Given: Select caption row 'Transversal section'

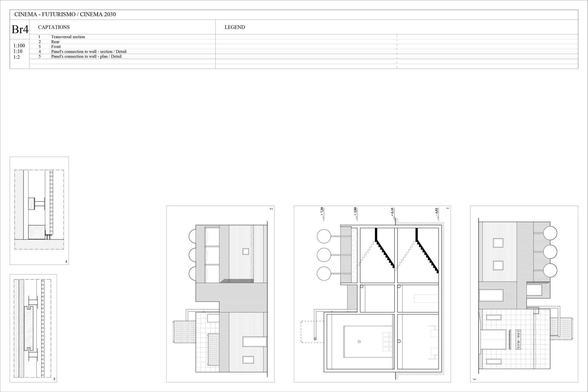Looking at the screenshot, I should coord(68,37).
